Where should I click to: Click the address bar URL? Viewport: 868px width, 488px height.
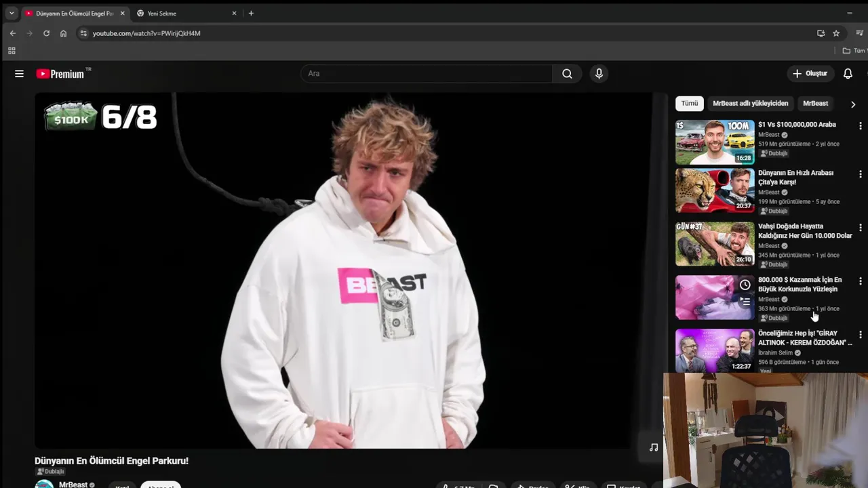pyautogui.click(x=146, y=33)
